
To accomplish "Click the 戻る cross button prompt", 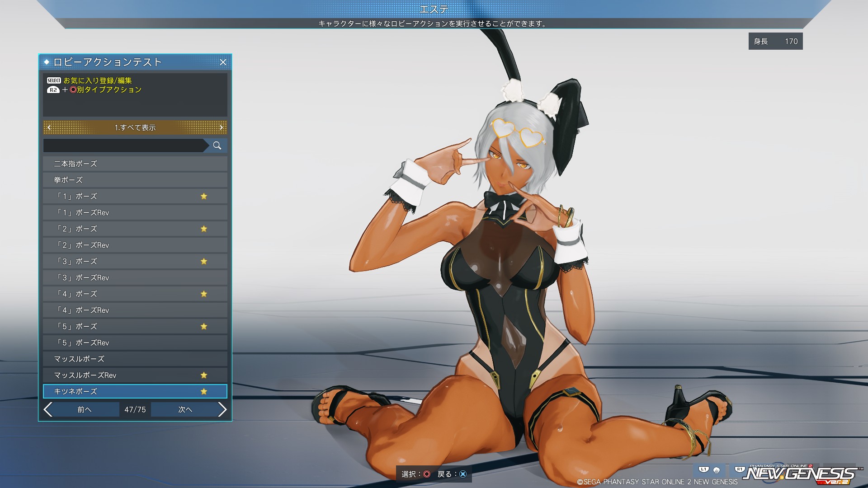I will [463, 474].
